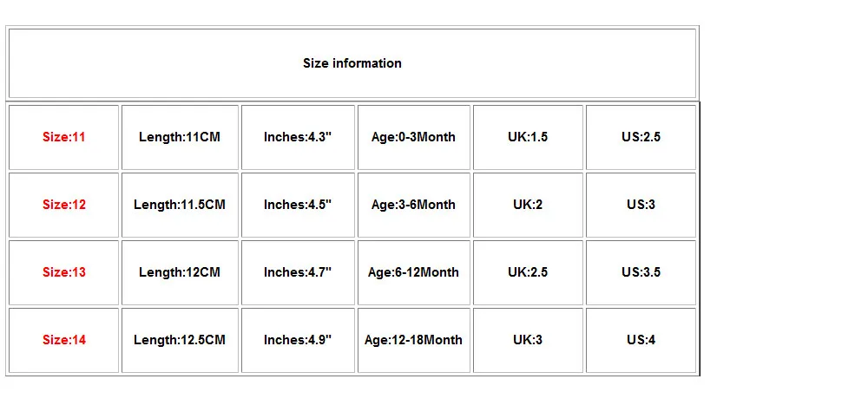The width and height of the screenshot is (868, 405).
Task: Click the UK:2.5 cell
Action: (528, 272)
